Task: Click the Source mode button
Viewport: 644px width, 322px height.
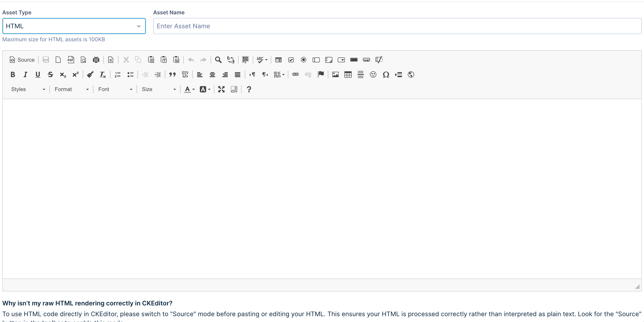Action: coord(22,60)
